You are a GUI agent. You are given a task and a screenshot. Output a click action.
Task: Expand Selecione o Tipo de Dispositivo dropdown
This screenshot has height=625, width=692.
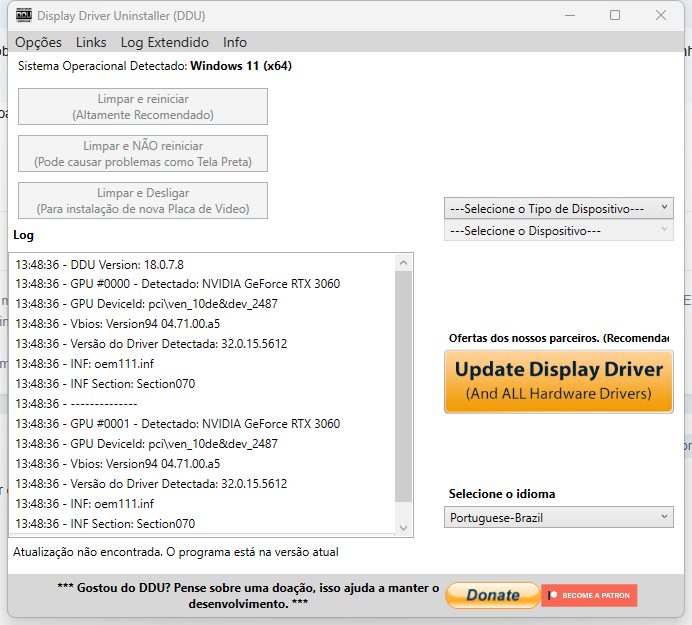coord(559,208)
